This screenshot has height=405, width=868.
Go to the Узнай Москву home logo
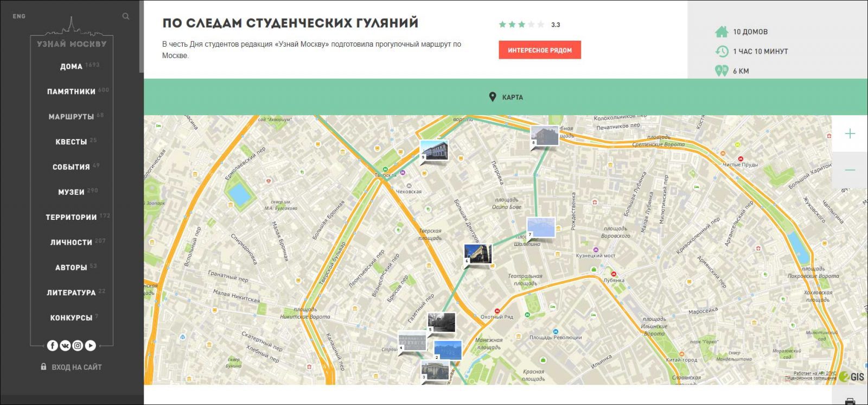coord(72,39)
